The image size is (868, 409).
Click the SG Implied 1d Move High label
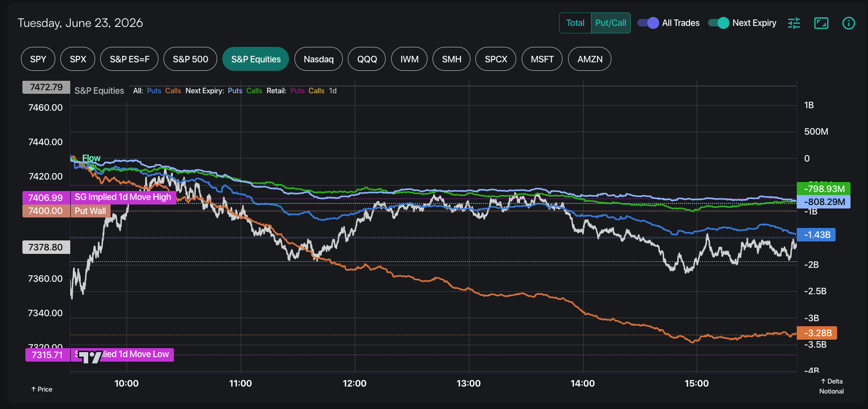point(123,197)
